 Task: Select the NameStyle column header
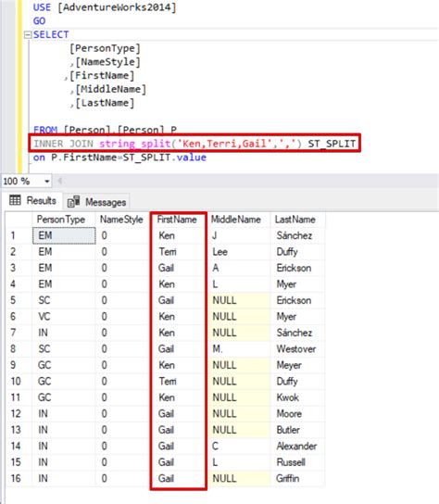[x=122, y=220]
